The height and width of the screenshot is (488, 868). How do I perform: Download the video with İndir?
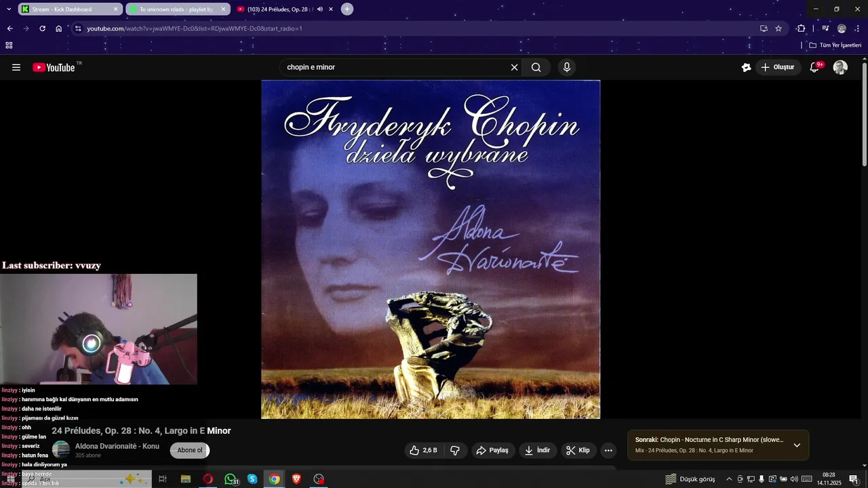coord(537,450)
